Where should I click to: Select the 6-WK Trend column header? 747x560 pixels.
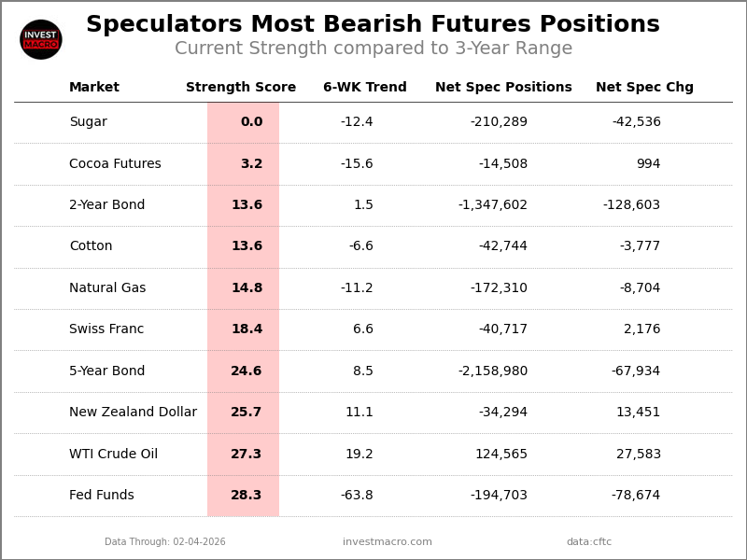(364, 88)
